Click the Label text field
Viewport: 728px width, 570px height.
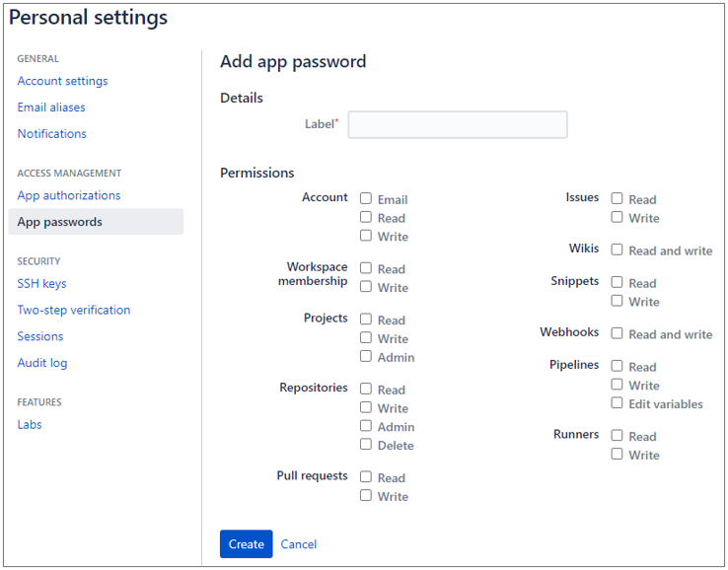[x=458, y=124]
